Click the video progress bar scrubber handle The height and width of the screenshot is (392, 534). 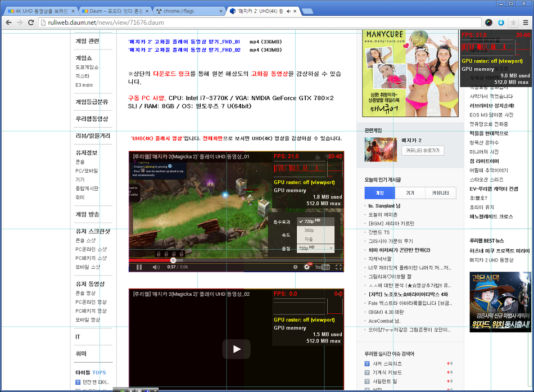point(173,260)
